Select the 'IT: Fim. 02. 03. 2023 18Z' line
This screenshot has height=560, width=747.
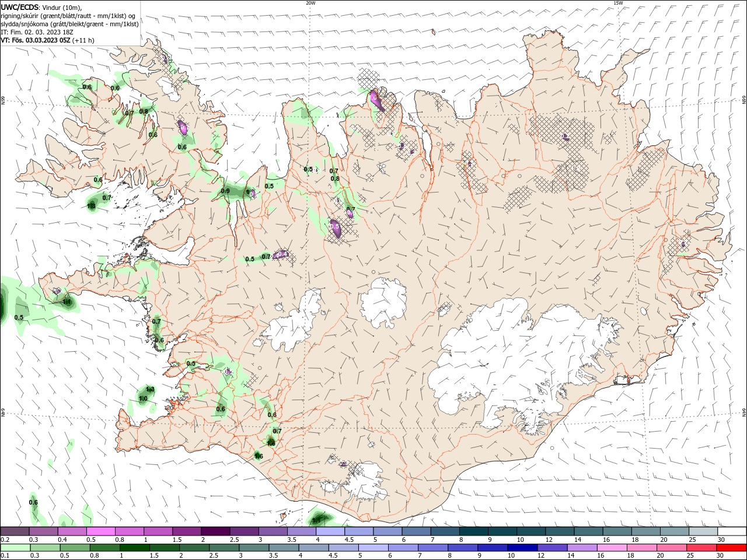tap(37, 32)
